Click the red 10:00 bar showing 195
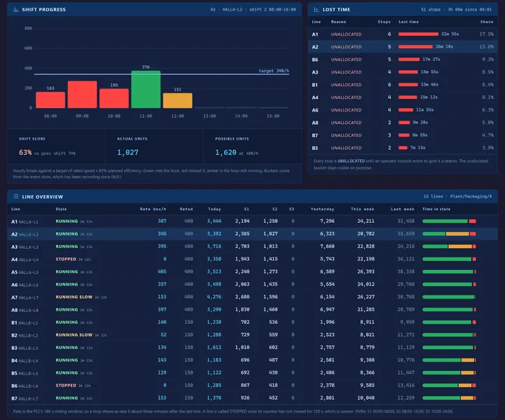This screenshot has width=505, height=420. click(x=114, y=98)
